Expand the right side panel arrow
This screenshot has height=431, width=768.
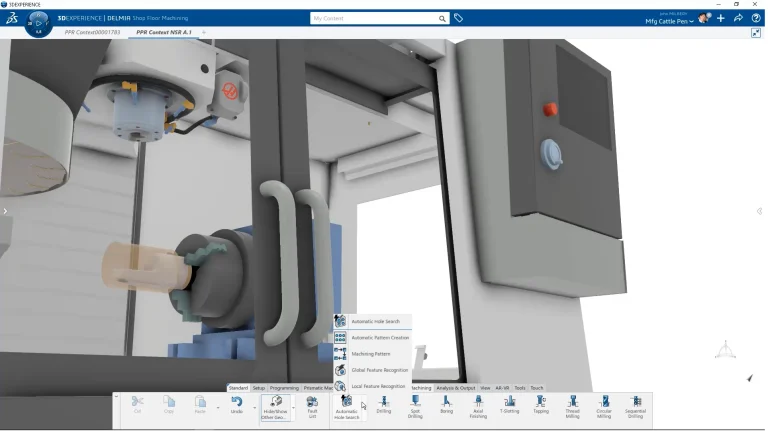click(x=759, y=211)
